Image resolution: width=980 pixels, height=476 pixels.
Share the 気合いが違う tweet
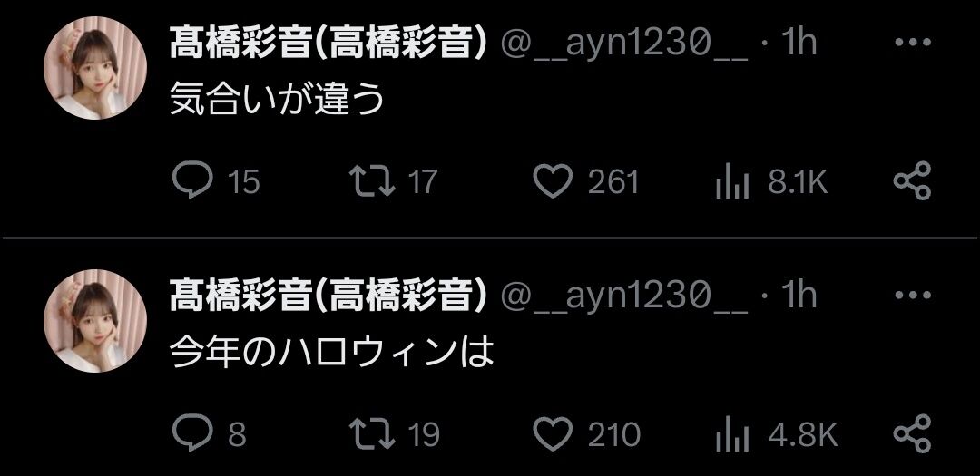(913, 180)
